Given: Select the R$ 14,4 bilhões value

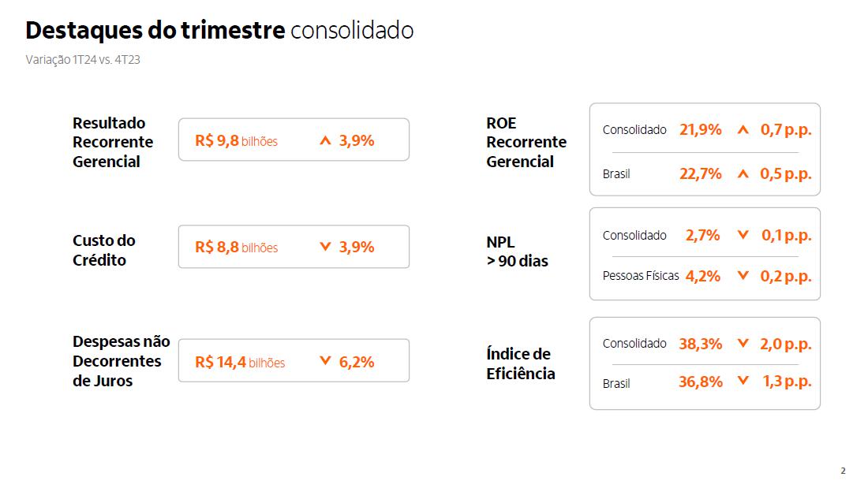Looking at the screenshot, I should coord(240,362).
